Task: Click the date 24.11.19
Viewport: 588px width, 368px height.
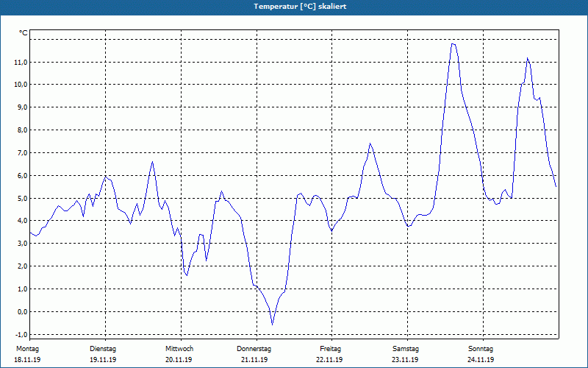Action: [x=481, y=360]
